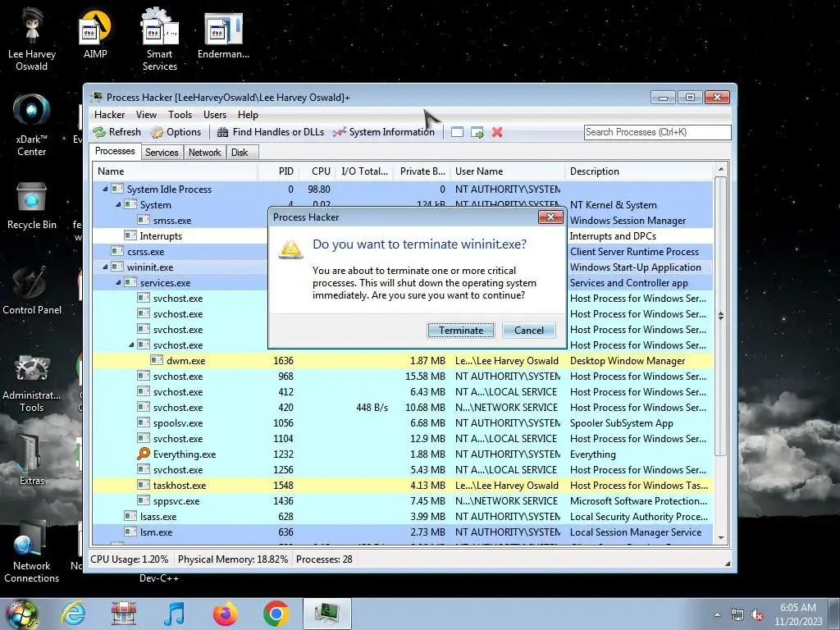This screenshot has width=840, height=630.
Task: Open the music note taskbar icon
Action: [175, 614]
